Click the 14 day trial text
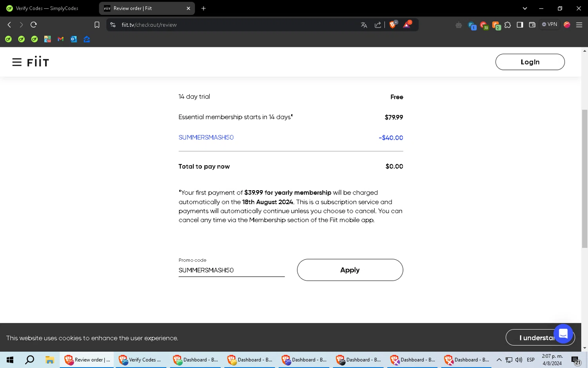The image size is (588, 368). click(x=194, y=97)
